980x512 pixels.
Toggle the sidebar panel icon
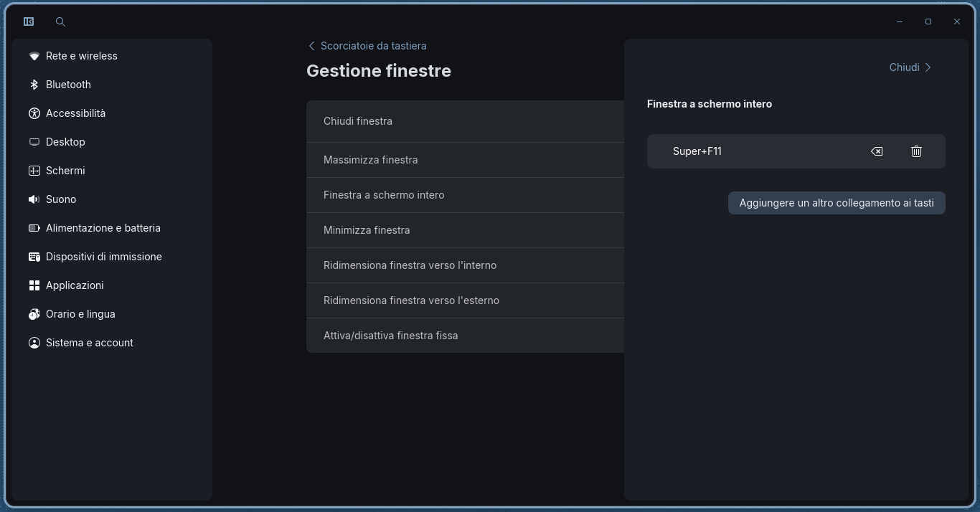coord(29,22)
